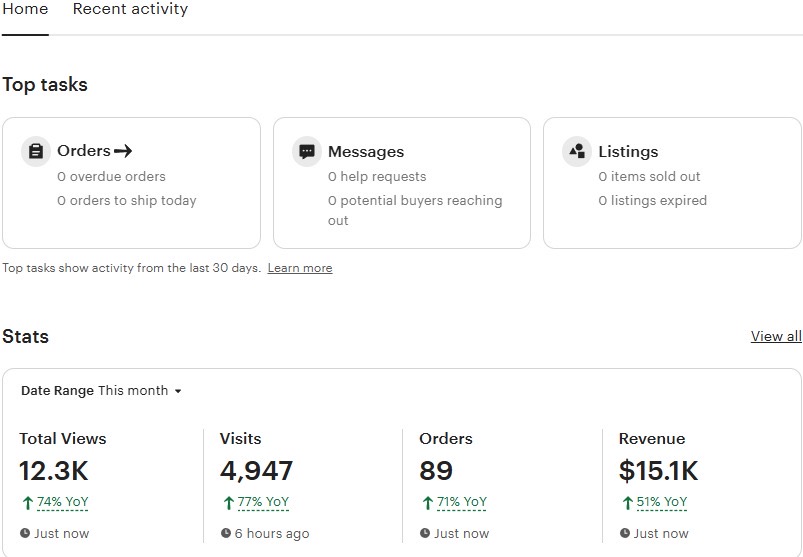Click the arrow next to Orders
803x557 pixels.
(x=123, y=151)
